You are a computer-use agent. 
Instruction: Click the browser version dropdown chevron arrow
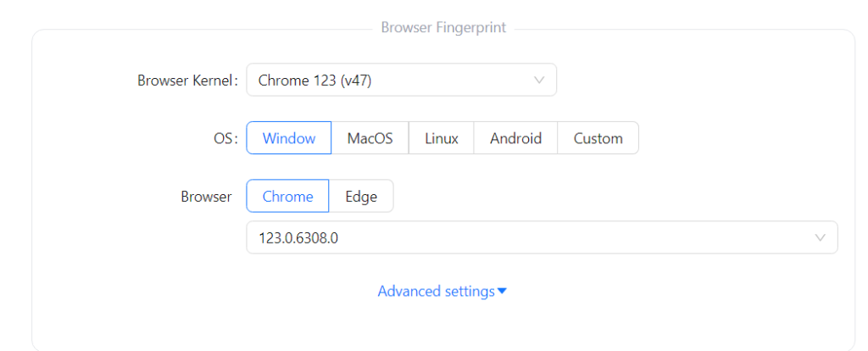click(x=820, y=237)
